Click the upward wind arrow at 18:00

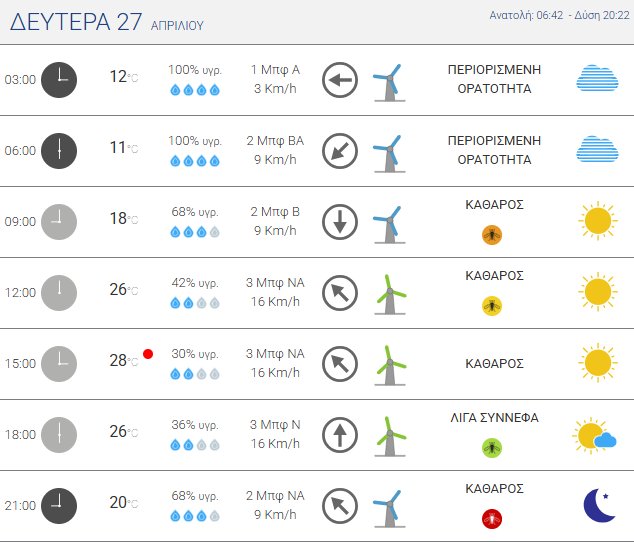pyautogui.click(x=340, y=434)
